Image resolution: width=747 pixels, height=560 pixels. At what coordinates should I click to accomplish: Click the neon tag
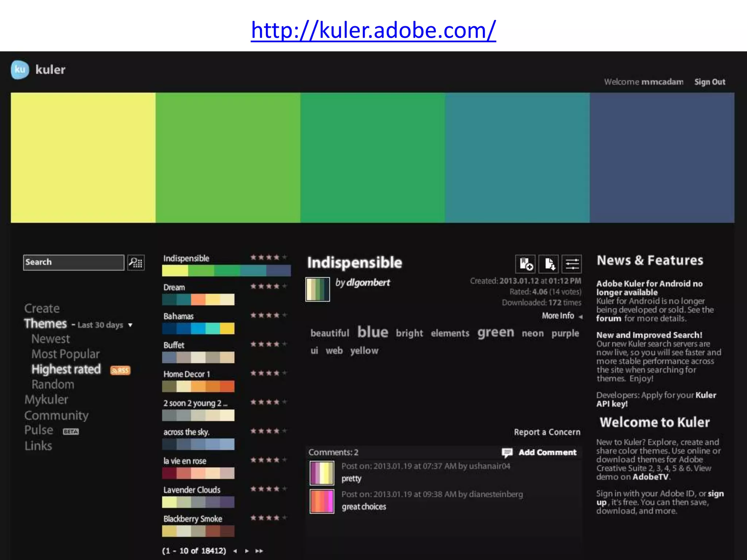[x=533, y=333]
